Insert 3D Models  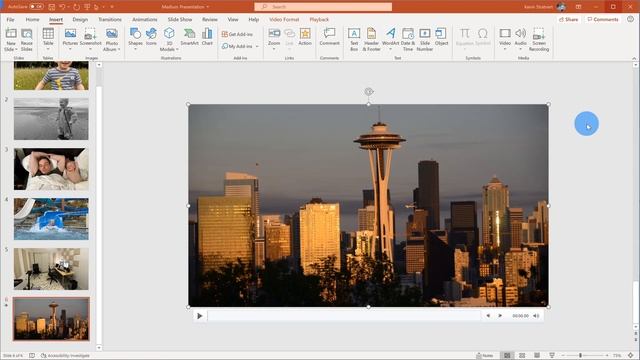(169, 40)
